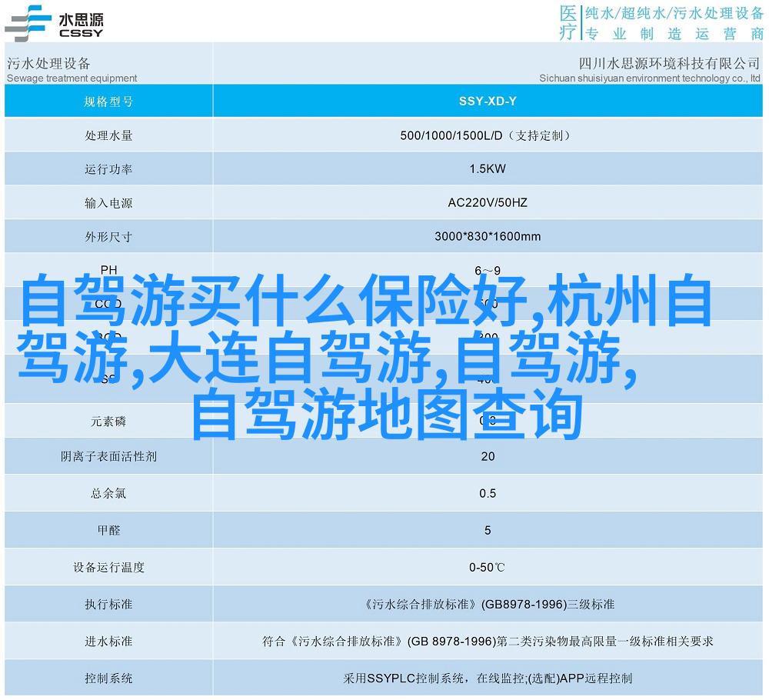This screenshot has height=700, width=769.
Task: Select the 采用SSYPLC控制系统 value text
Action: 488,678
